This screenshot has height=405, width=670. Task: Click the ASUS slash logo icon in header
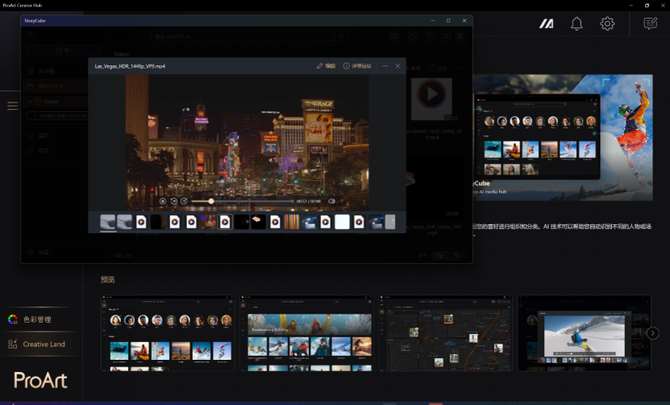point(546,24)
